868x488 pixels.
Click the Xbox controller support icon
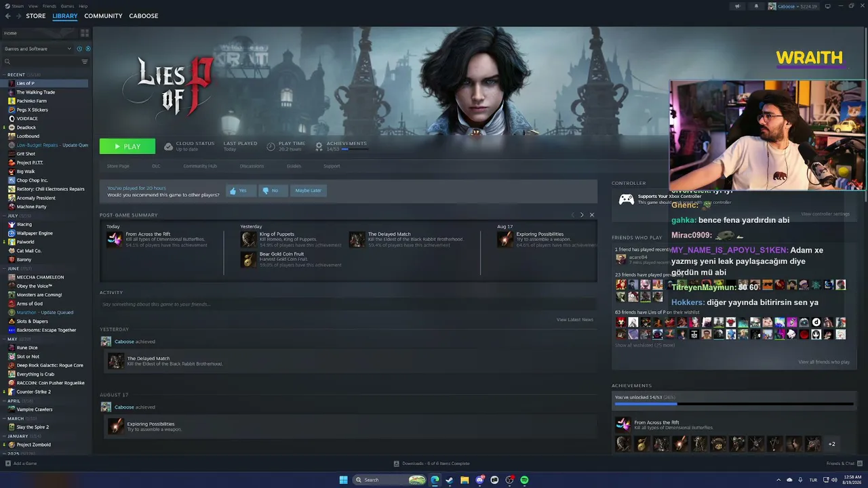[627, 199]
